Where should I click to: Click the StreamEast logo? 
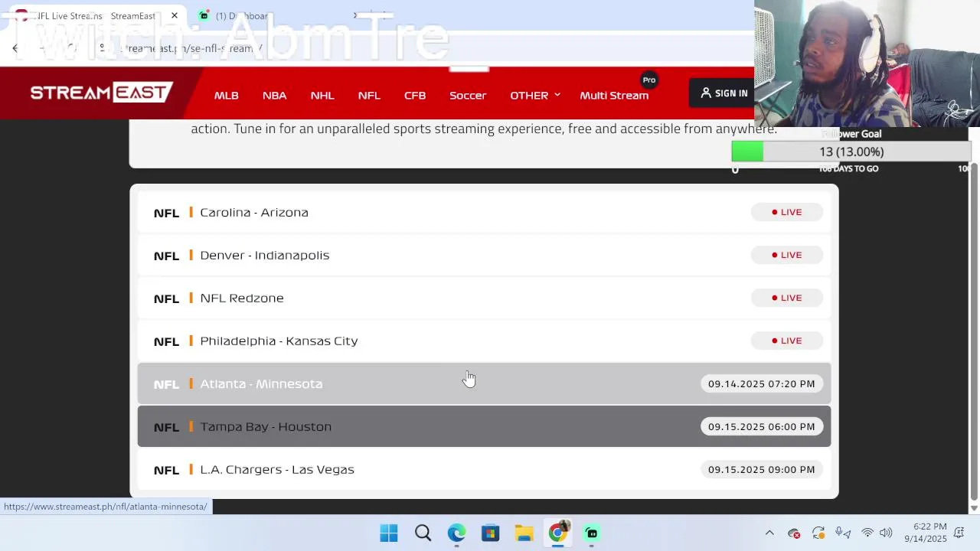(x=102, y=93)
